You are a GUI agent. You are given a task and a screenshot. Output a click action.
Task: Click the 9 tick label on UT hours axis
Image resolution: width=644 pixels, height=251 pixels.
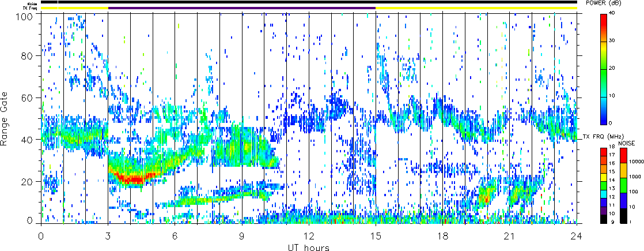(242, 235)
